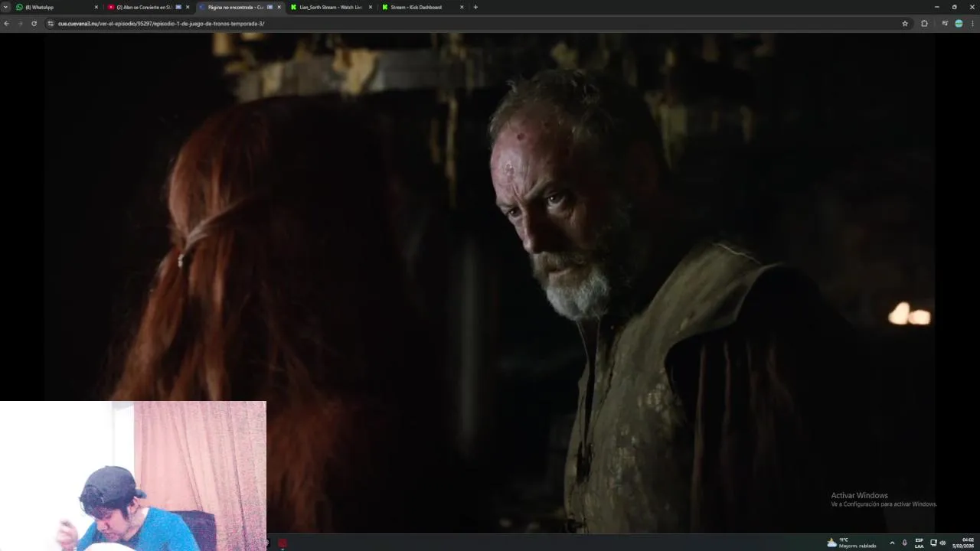
Task: Close the 'Página no encontrada' tab
Action: click(279, 7)
